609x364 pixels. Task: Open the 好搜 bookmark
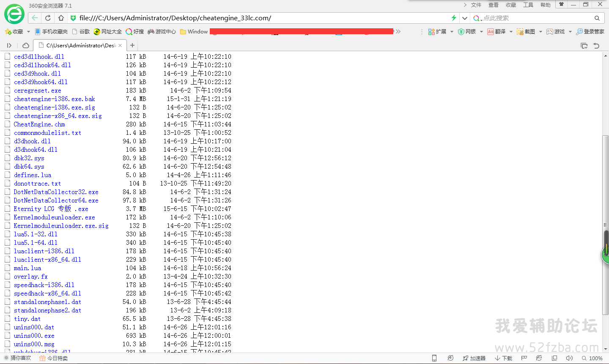click(135, 32)
